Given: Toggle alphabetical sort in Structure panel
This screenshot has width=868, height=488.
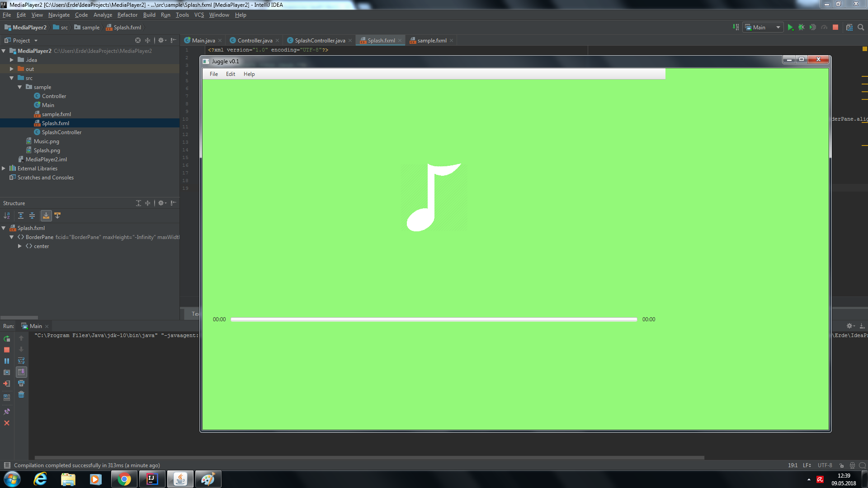Looking at the screenshot, I should coord(7,216).
